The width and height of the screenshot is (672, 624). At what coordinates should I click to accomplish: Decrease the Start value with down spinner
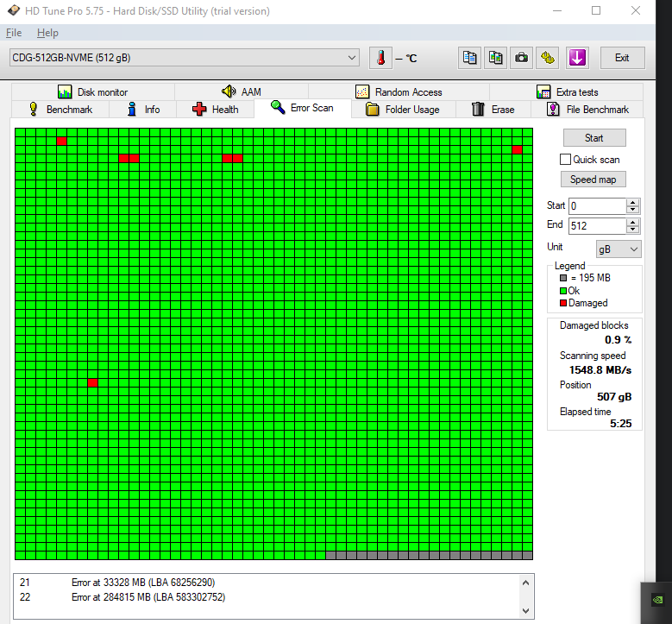point(632,210)
